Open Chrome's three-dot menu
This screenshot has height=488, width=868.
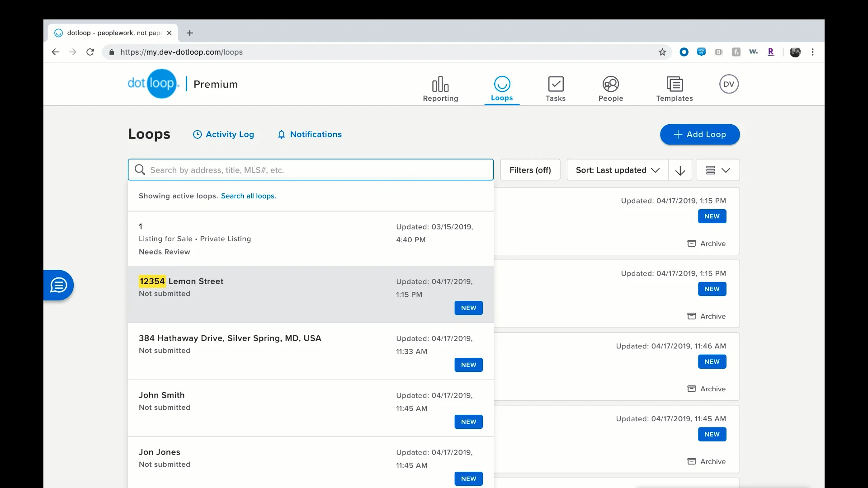[x=812, y=52]
